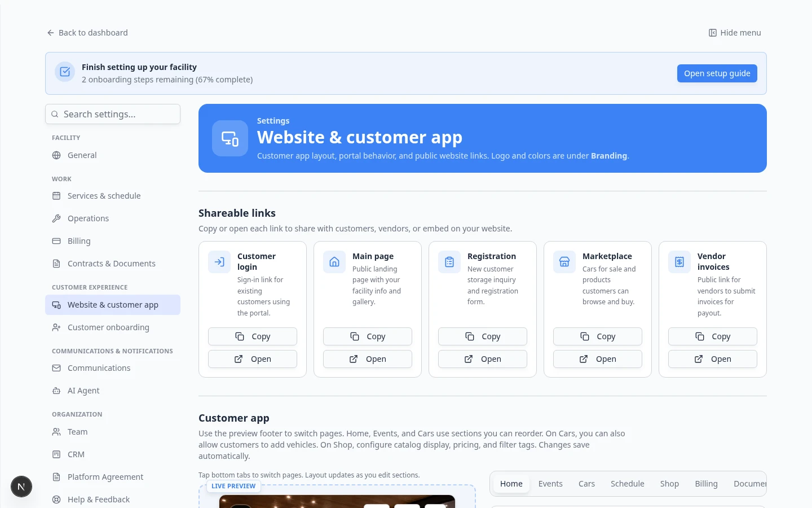Open Platform Agreement page
Image resolution: width=812 pixels, height=508 pixels.
(x=113, y=477)
